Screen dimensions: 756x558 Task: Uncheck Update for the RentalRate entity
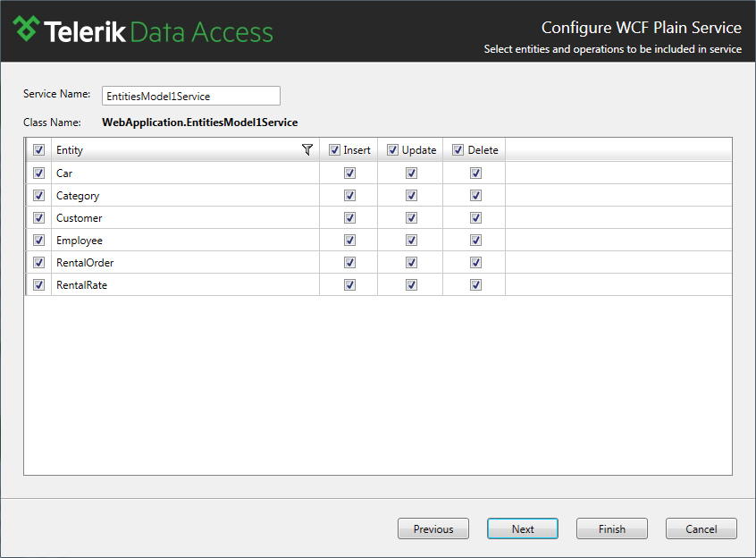[411, 285]
